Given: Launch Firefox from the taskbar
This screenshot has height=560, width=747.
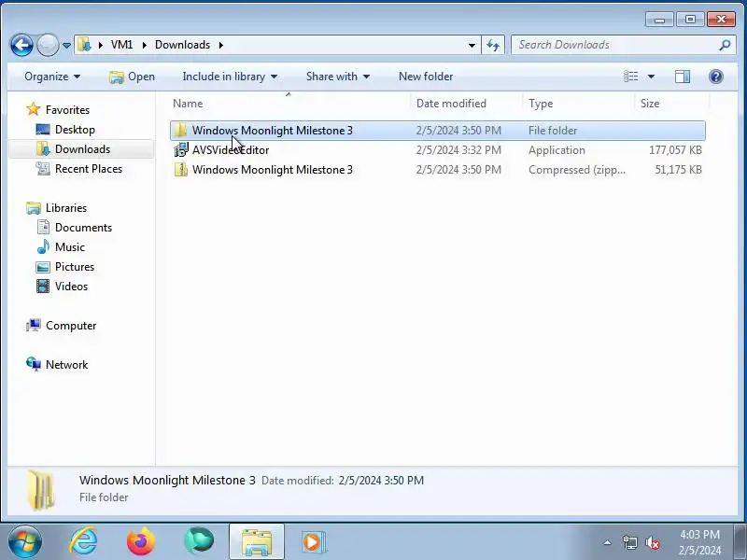Looking at the screenshot, I should point(141,541).
